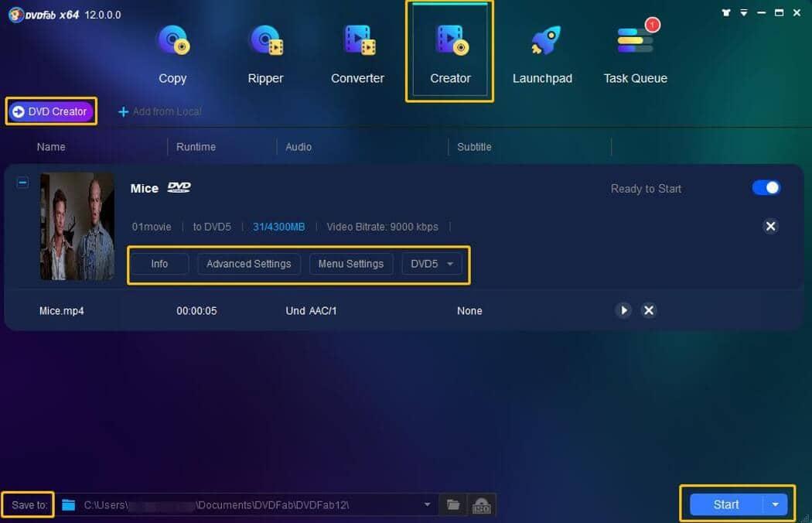The height and width of the screenshot is (523, 812).
Task: Open the skin shirt icon in the title bar
Action: [x=726, y=13]
